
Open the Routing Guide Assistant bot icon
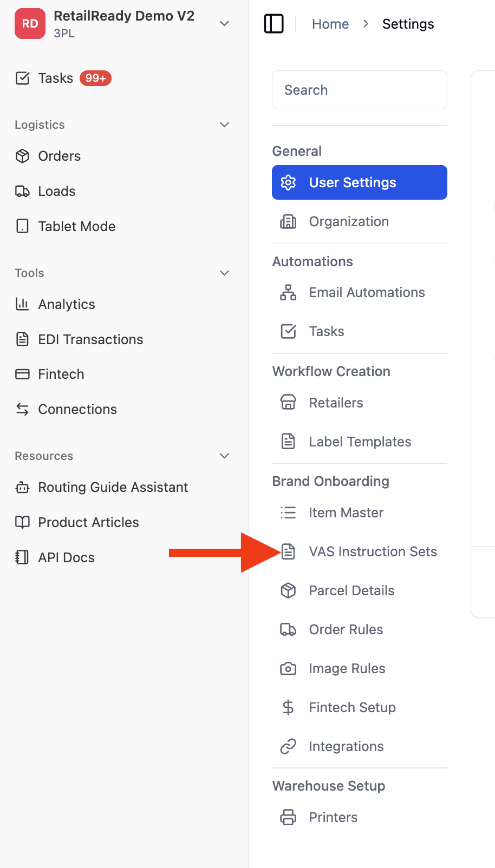[22, 487]
